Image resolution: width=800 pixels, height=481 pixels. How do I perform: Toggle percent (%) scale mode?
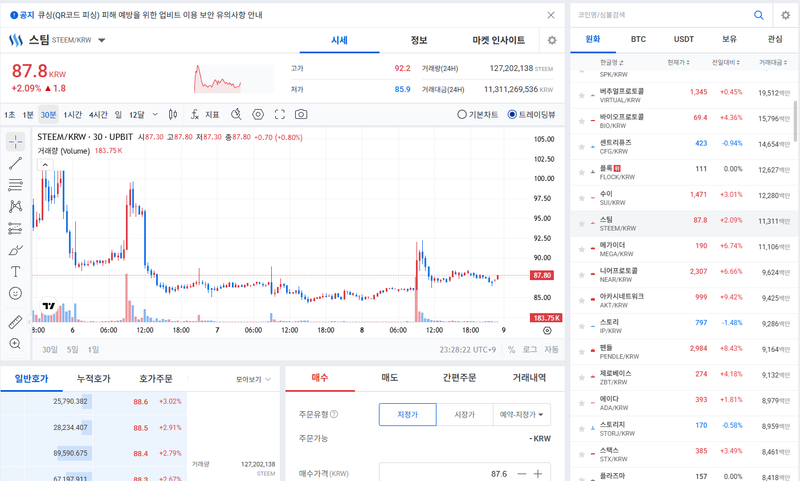(x=511, y=349)
